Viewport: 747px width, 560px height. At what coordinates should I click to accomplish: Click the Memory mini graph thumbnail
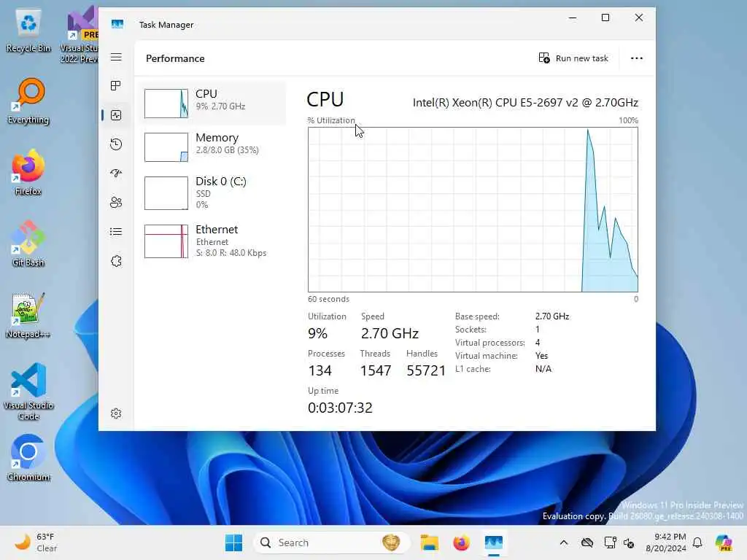[166, 147]
